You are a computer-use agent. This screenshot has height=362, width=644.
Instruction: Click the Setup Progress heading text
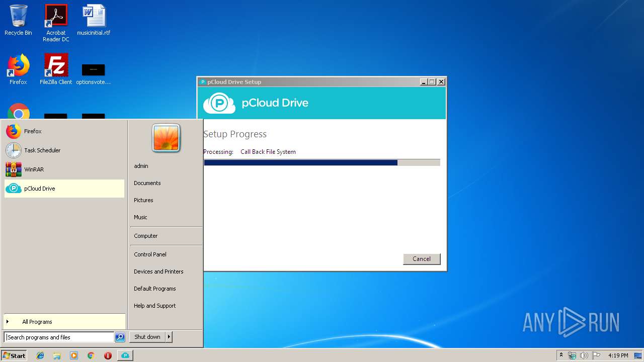235,134
